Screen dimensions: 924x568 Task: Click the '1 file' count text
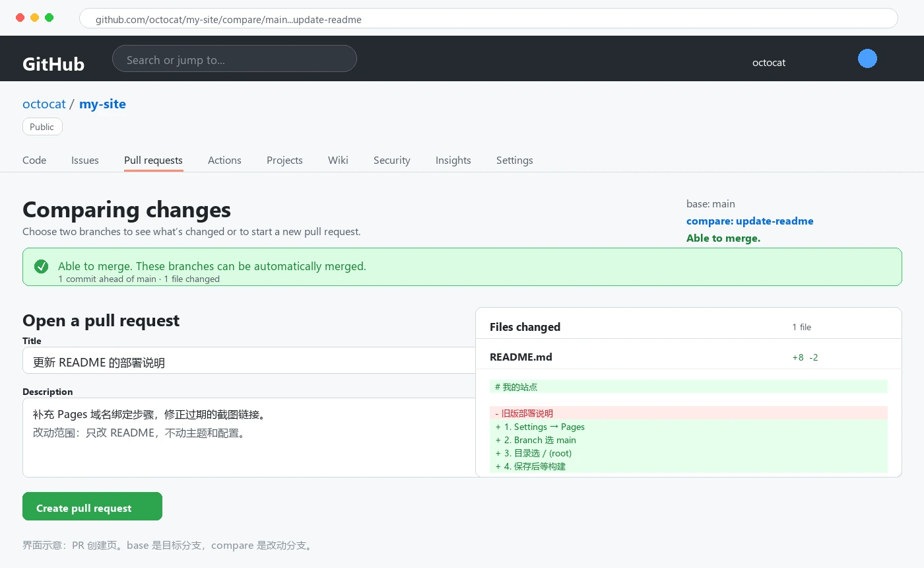pyautogui.click(x=802, y=327)
